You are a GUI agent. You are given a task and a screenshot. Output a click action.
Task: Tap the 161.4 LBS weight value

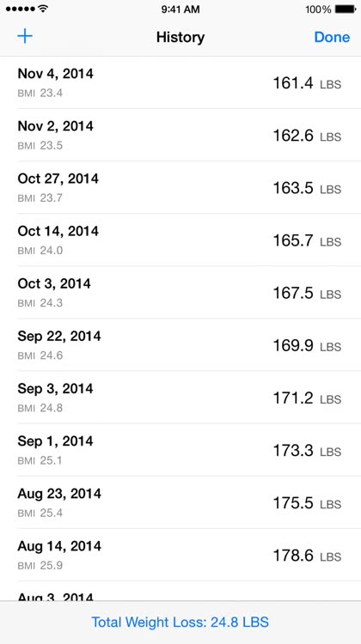[307, 83]
